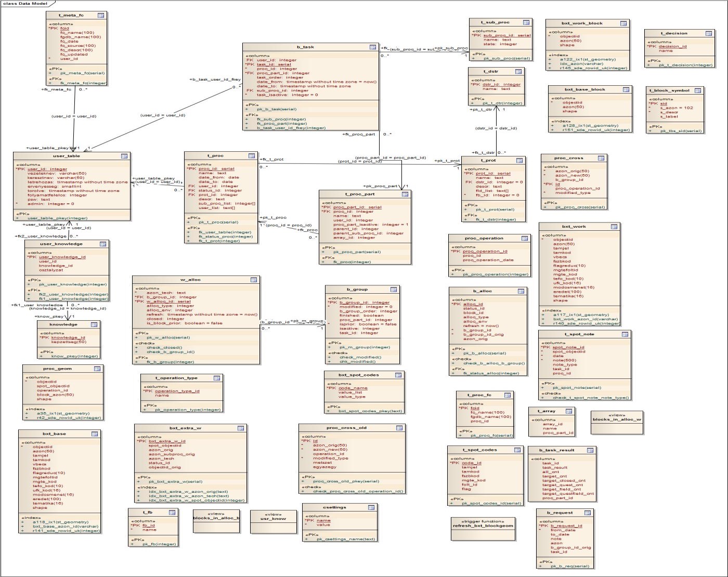The width and height of the screenshot is (728, 577).
Task: Select the usr_know view box
Action: click(x=272, y=522)
